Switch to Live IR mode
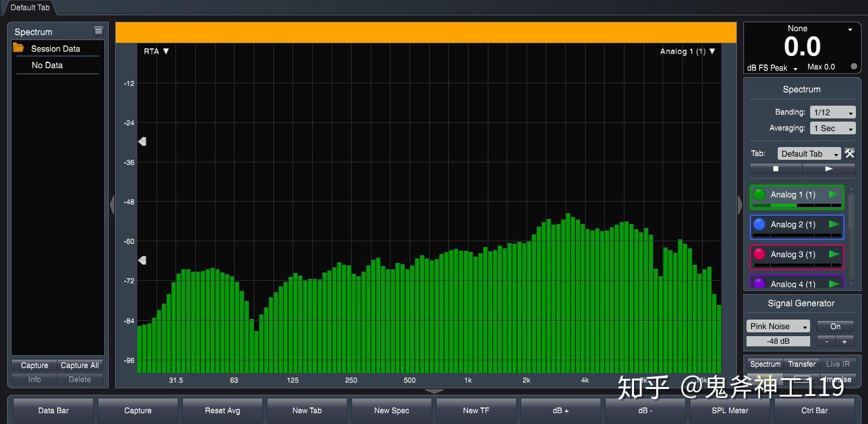Image resolution: width=868 pixels, height=424 pixels. (837, 364)
